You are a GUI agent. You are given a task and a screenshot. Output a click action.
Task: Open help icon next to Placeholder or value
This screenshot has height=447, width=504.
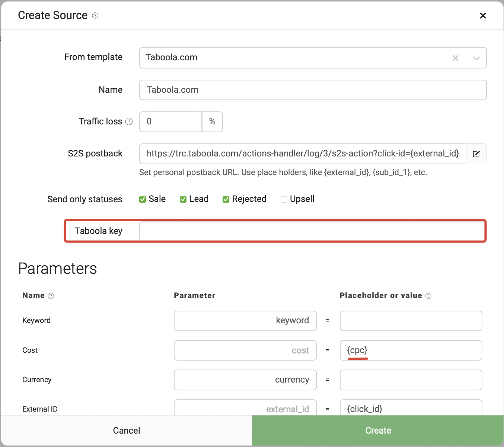pyautogui.click(x=428, y=296)
